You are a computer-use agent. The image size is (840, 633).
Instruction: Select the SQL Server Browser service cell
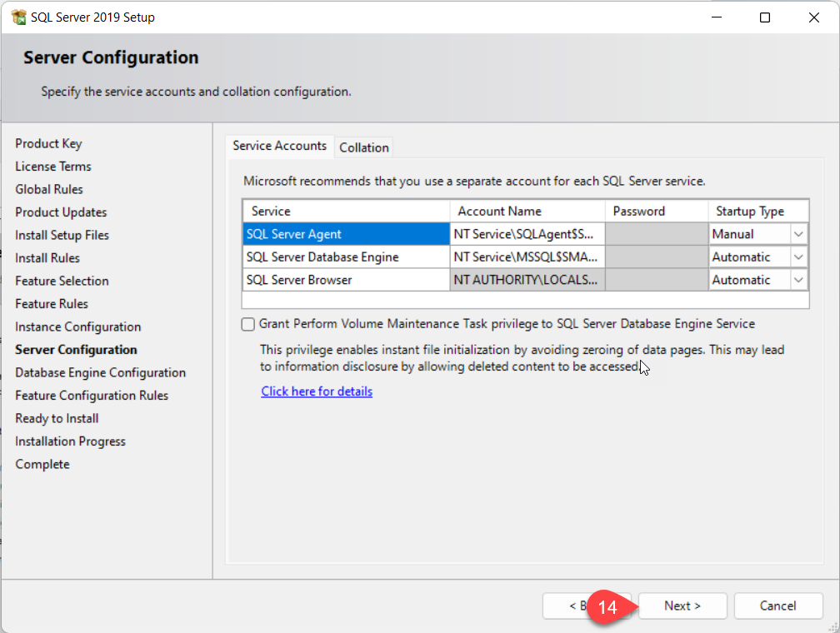click(x=346, y=280)
